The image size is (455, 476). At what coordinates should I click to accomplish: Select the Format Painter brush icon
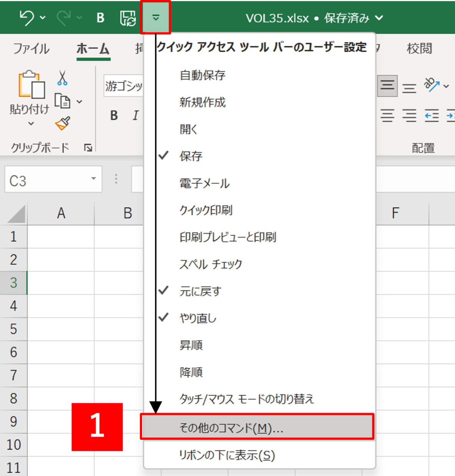[x=63, y=124]
